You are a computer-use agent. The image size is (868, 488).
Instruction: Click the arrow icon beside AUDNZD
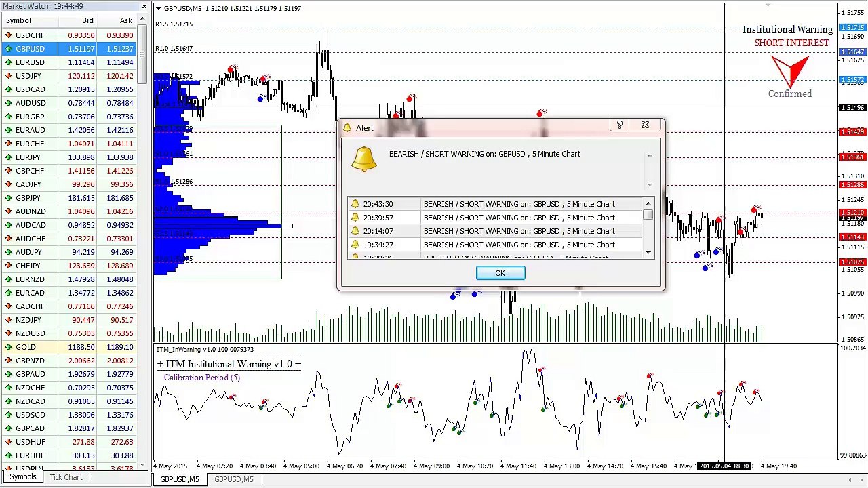pos(8,211)
